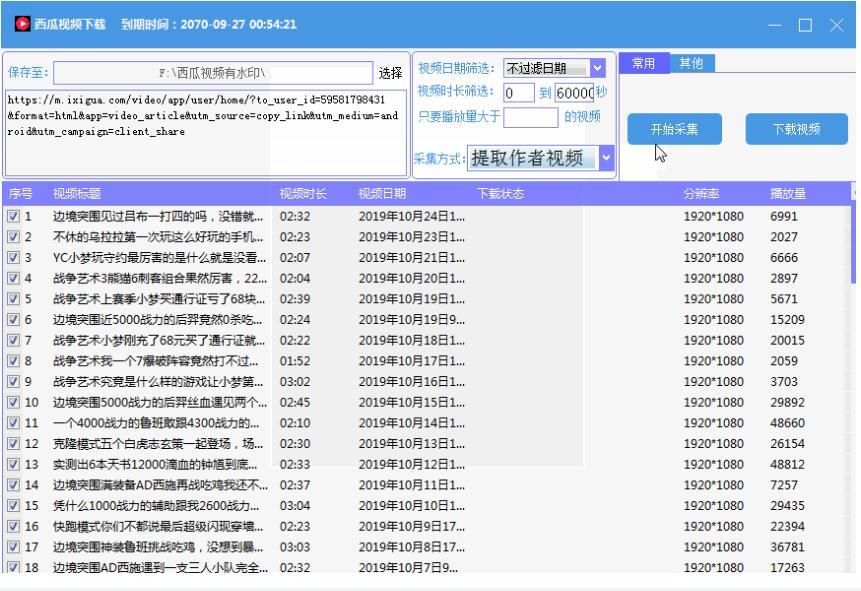861x591 pixels.
Task: Click 选择 to choose save folder
Action: (x=390, y=73)
